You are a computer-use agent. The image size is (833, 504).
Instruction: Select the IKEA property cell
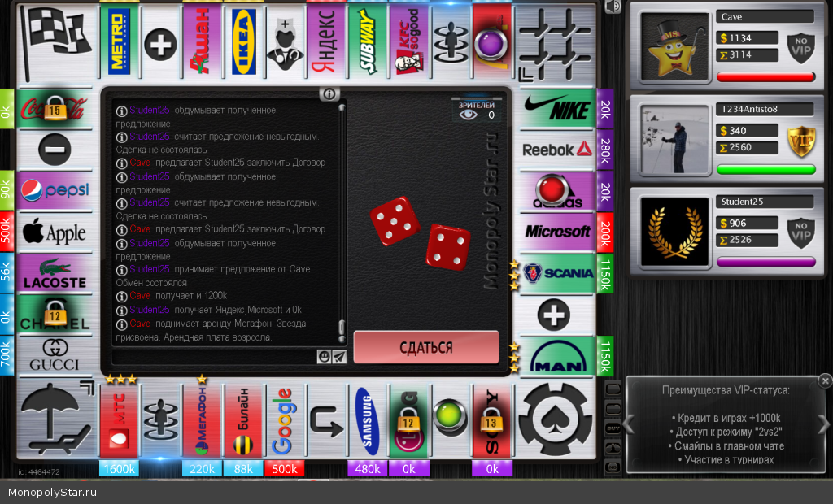(243, 42)
